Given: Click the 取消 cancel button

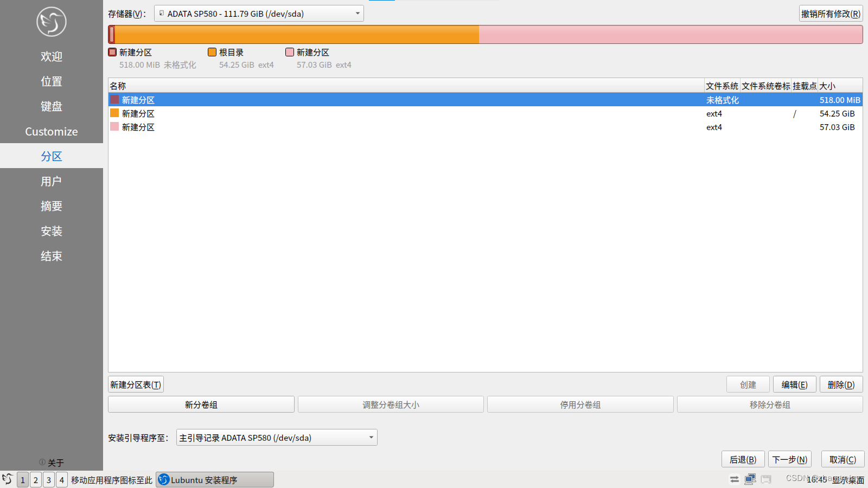Looking at the screenshot, I should (843, 459).
